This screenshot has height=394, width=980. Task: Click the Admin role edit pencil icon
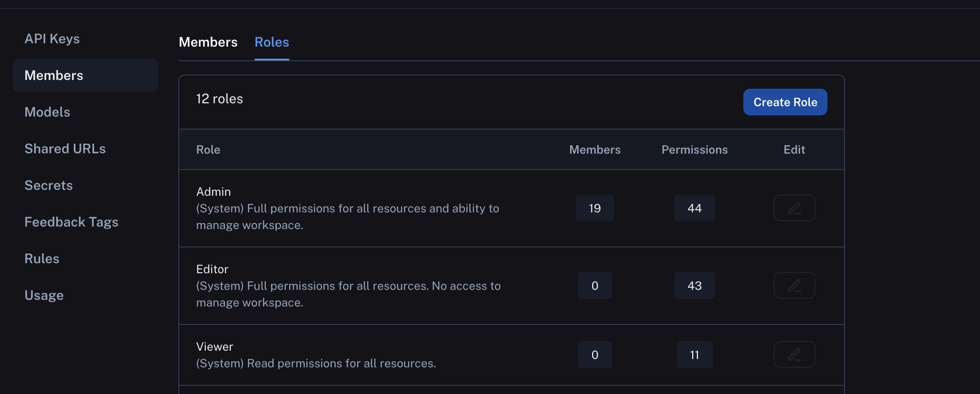[x=794, y=208]
